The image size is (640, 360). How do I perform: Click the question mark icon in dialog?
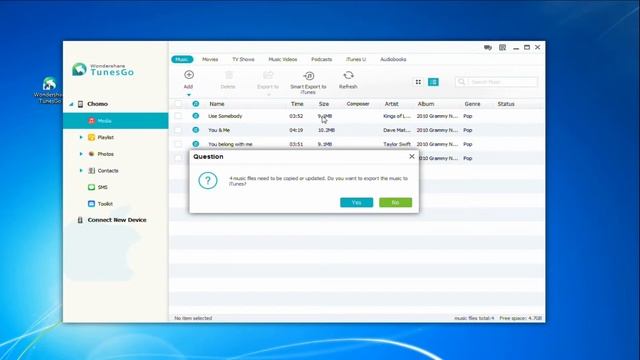(x=208, y=180)
